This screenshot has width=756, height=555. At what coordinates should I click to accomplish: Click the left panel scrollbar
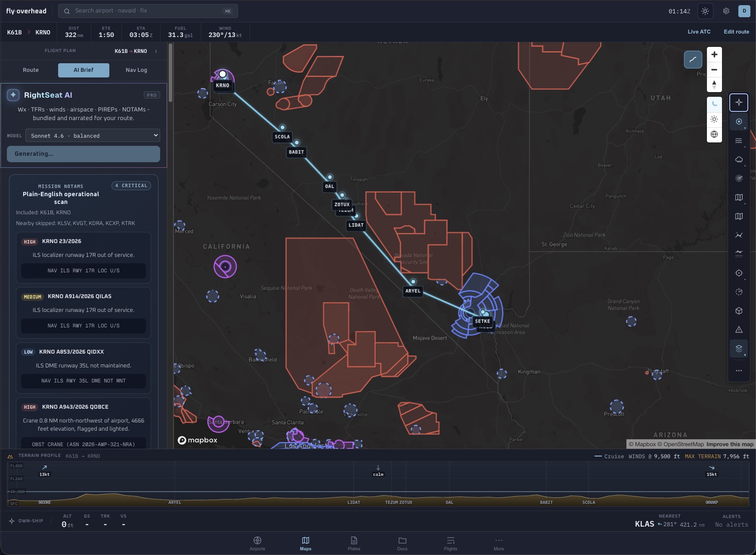(x=170, y=73)
